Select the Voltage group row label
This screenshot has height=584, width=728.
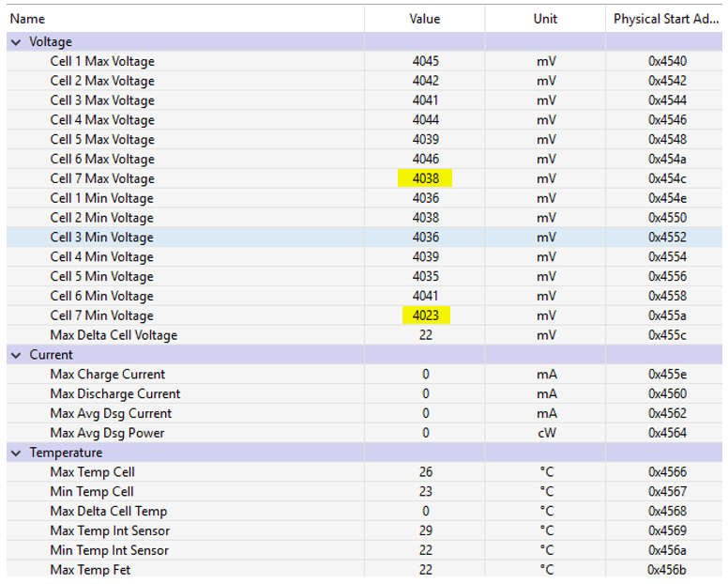click(x=51, y=42)
